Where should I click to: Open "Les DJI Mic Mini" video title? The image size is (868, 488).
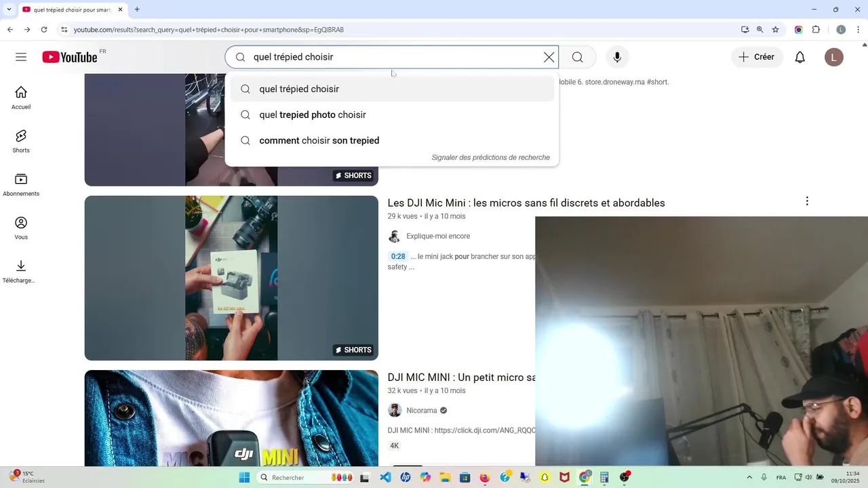(x=526, y=203)
